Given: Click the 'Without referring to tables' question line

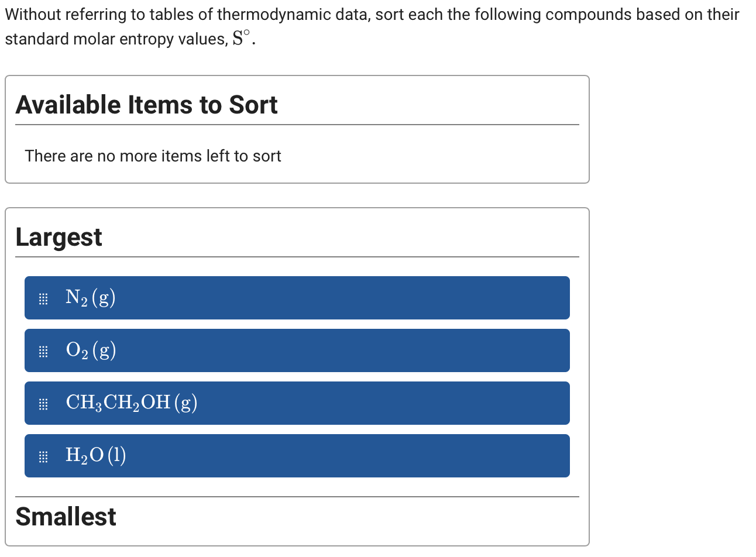Looking at the screenshot, I should pos(372,14).
